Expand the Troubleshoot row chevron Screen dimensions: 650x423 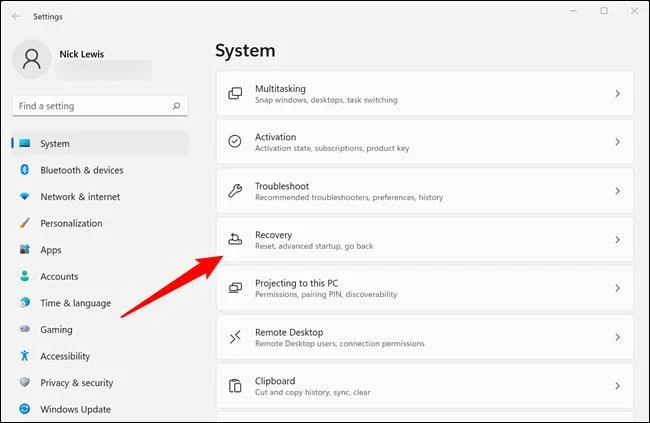[618, 191]
